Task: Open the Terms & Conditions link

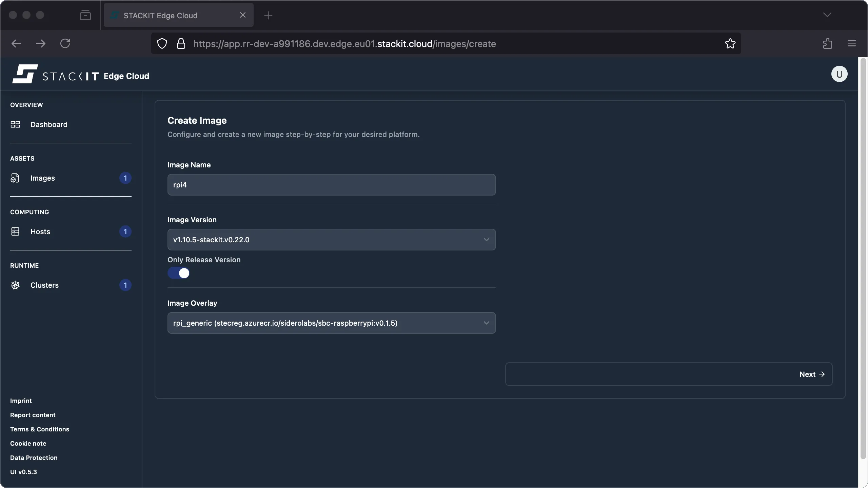Action: coord(39,429)
